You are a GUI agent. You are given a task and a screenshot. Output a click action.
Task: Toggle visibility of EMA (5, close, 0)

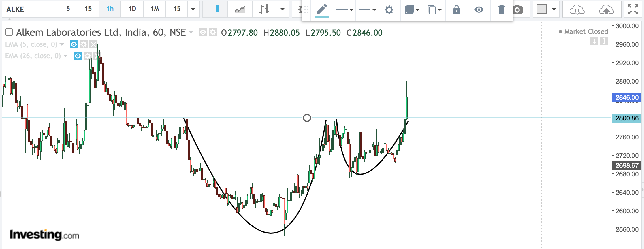pyautogui.click(x=74, y=44)
